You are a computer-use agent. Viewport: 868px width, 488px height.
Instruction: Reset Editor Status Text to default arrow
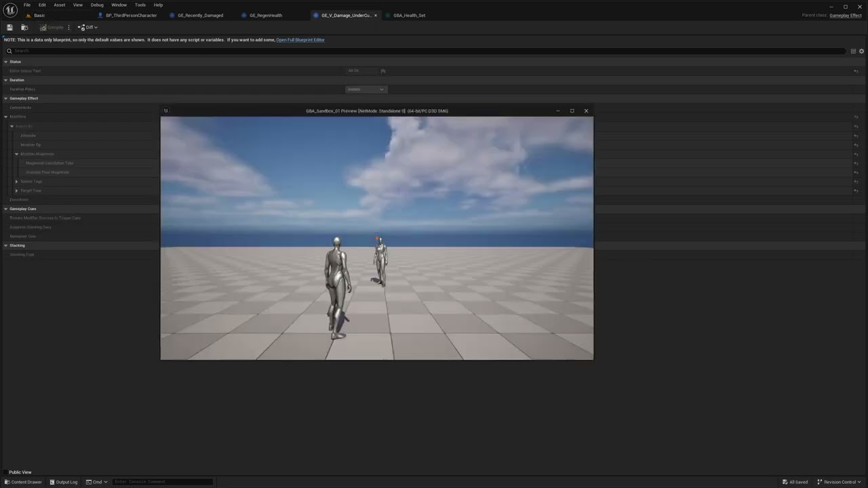click(x=856, y=71)
